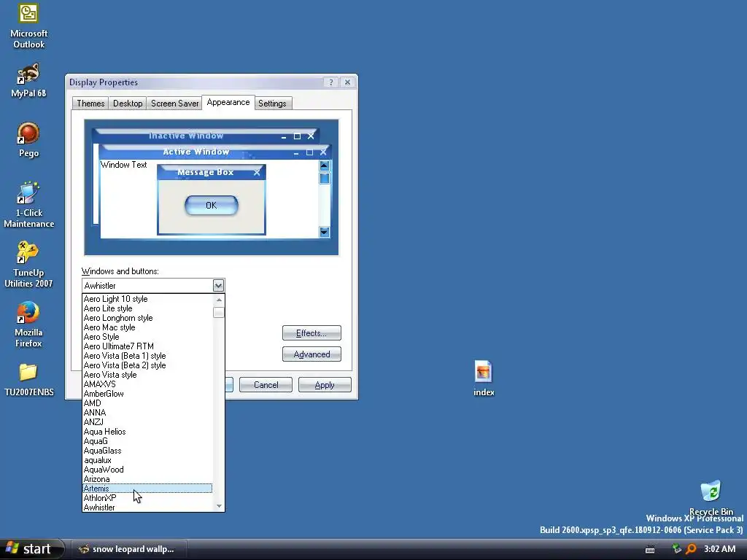This screenshot has width=747, height=560.
Task: Click the Cancel button
Action: point(266,385)
